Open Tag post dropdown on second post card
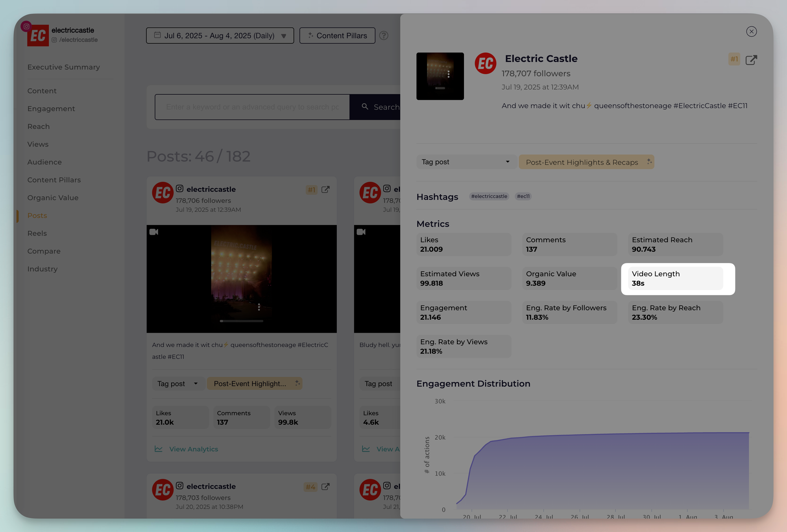The height and width of the screenshot is (532, 787). [x=380, y=384]
